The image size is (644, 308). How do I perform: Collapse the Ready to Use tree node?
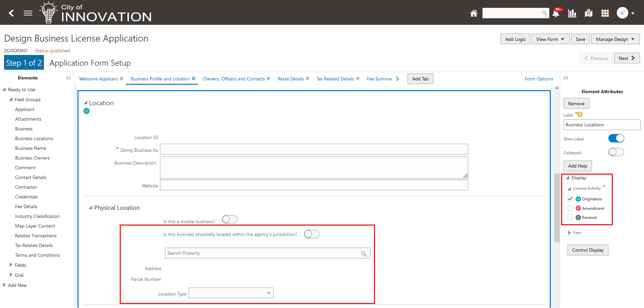[4, 89]
